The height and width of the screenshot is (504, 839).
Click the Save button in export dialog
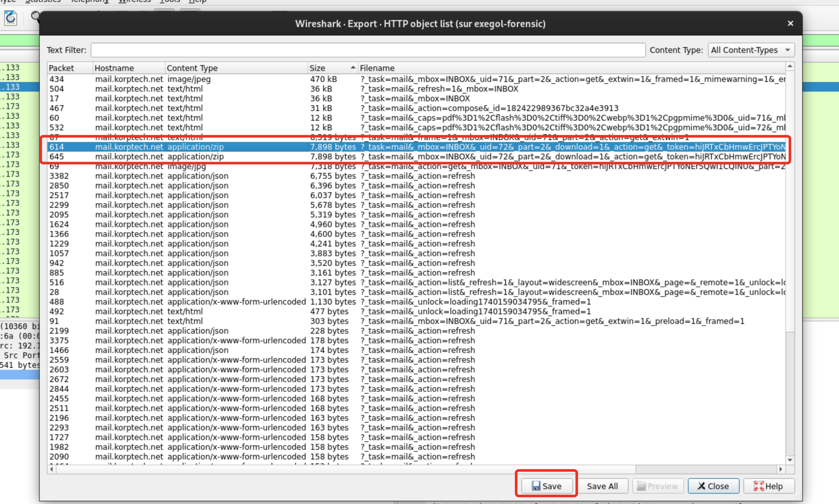point(547,486)
